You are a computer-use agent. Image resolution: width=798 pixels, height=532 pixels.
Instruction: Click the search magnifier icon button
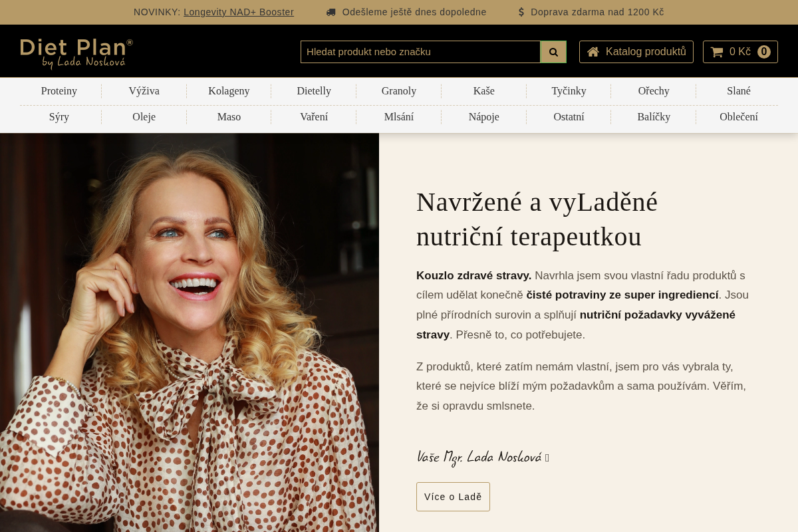(553, 52)
